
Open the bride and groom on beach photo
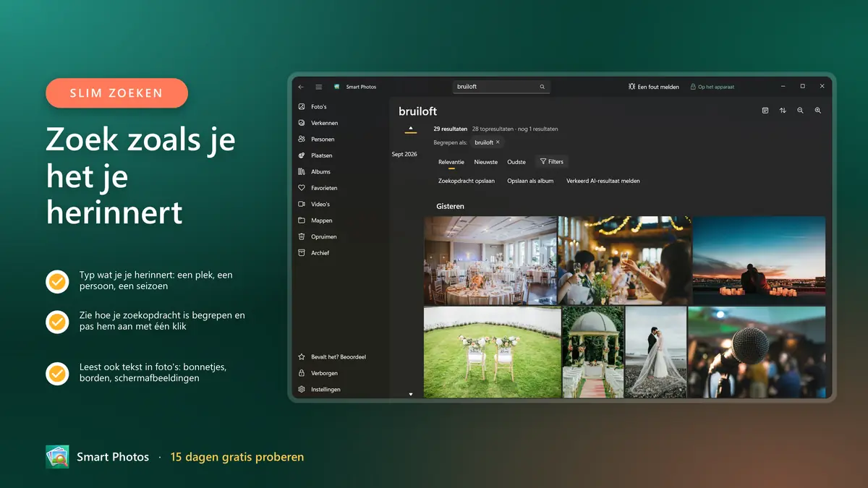pyautogui.click(x=656, y=352)
